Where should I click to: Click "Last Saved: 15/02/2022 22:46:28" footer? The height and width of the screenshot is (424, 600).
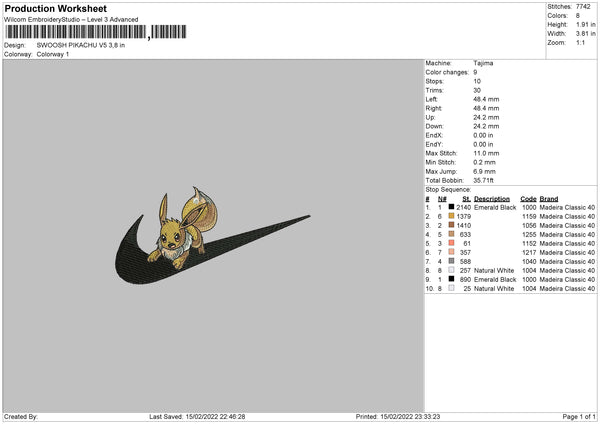coord(197,417)
